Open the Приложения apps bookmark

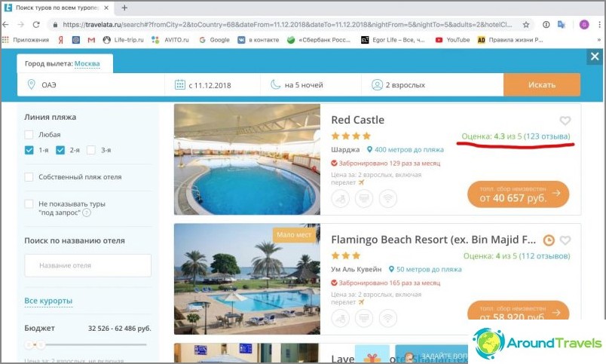[26, 40]
